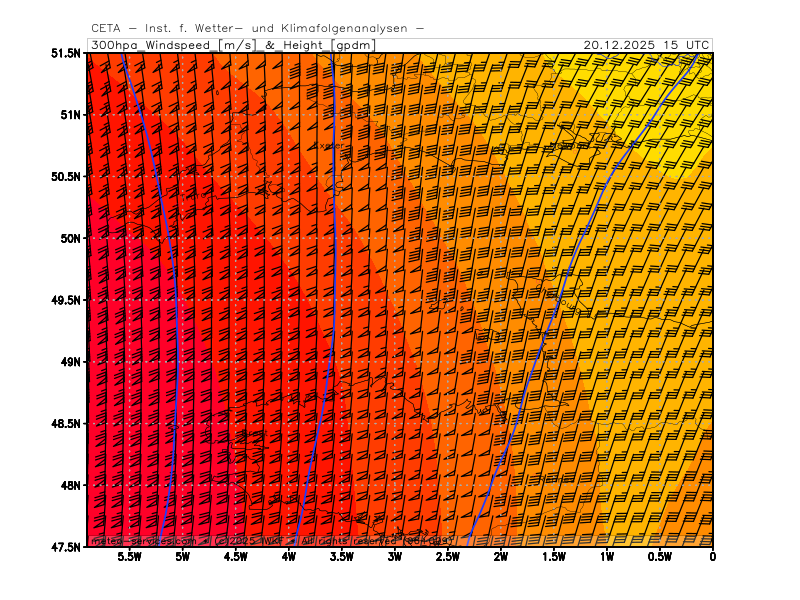This screenshot has height=600, width=800.
Task: Click the 47.5N latitude label
Action: (x=66, y=547)
